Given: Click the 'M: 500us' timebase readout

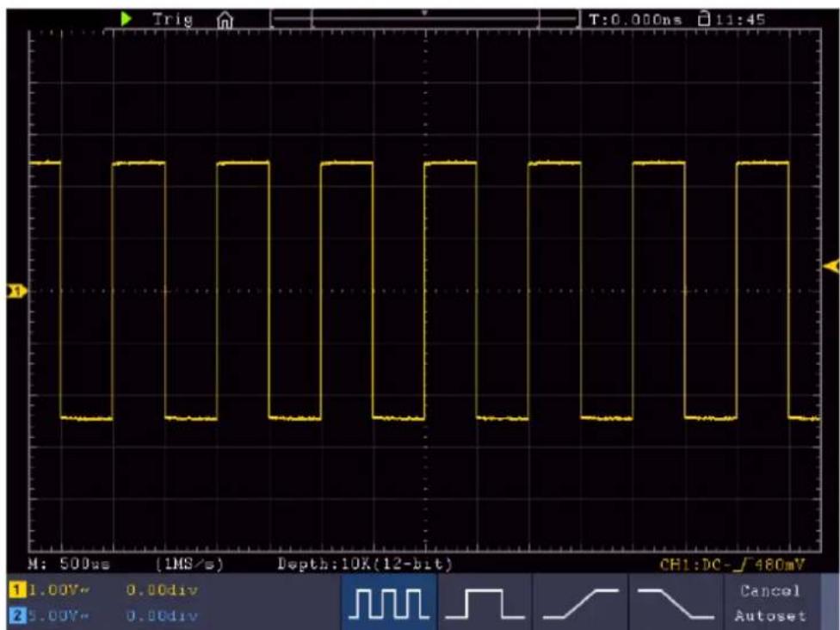Looking at the screenshot, I should coord(69,564).
